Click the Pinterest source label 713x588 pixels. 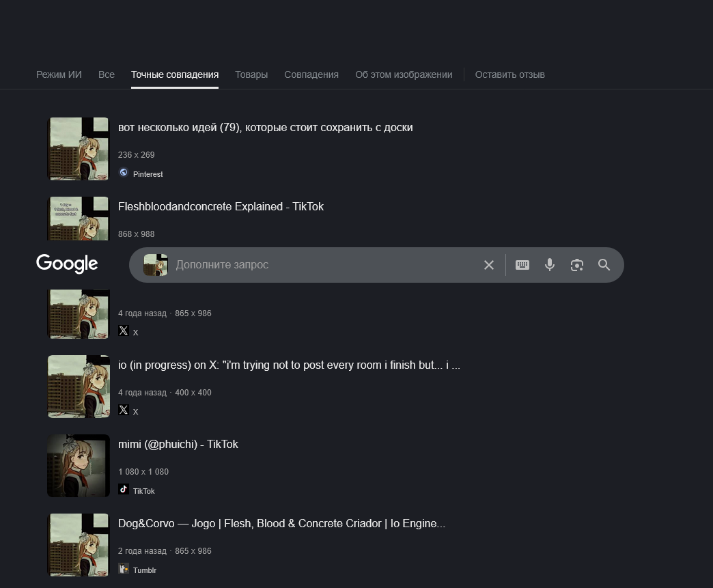click(148, 174)
